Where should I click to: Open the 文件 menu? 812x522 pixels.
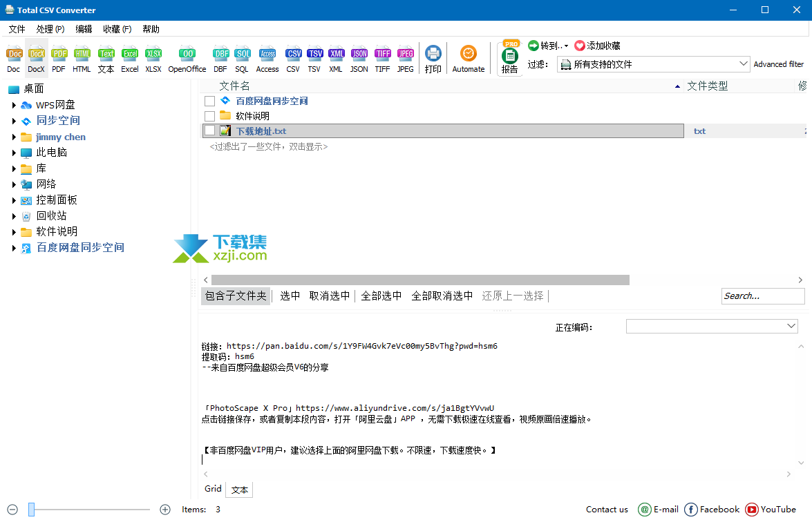[17, 29]
